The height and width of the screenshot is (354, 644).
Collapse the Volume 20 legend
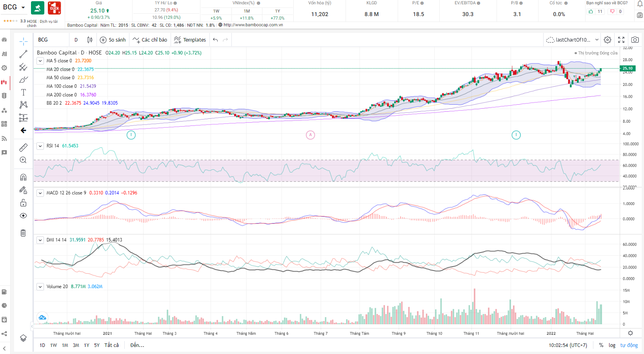click(x=40, y=287)
